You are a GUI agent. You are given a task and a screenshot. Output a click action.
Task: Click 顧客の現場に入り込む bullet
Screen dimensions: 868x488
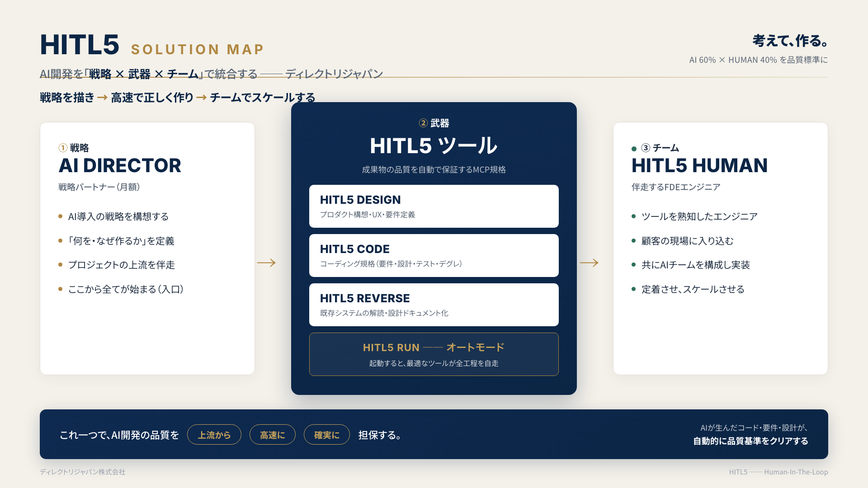(688, 241)
